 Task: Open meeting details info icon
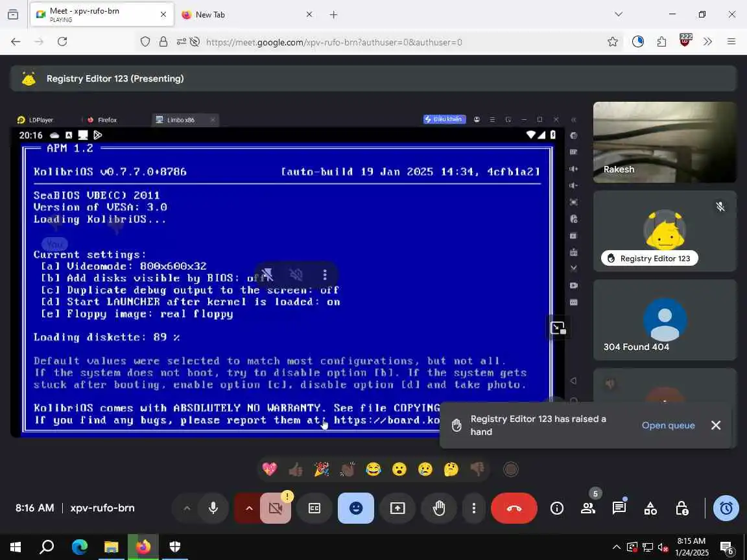tap(557, 508)
